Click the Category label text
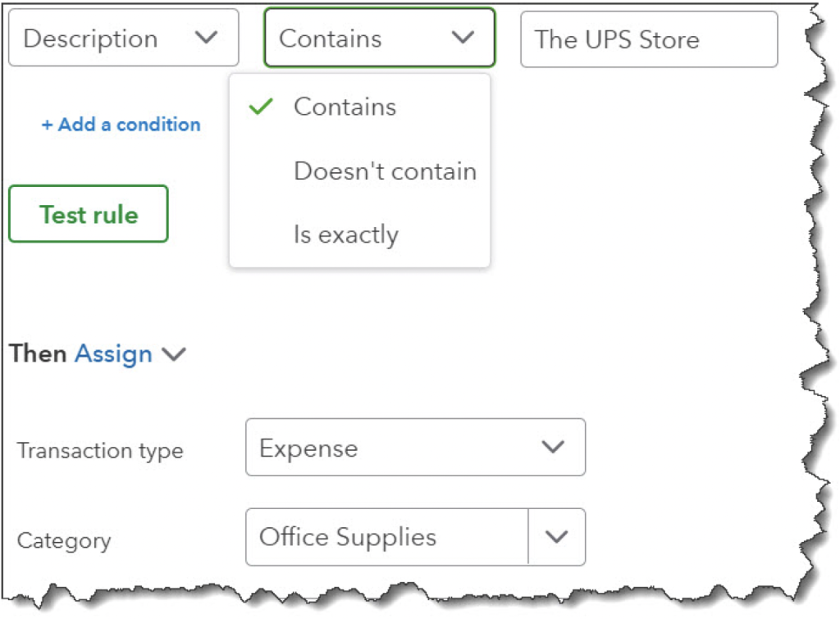Image resolution: width=840 pixels, height=619 pixels. tap(64, 541)
